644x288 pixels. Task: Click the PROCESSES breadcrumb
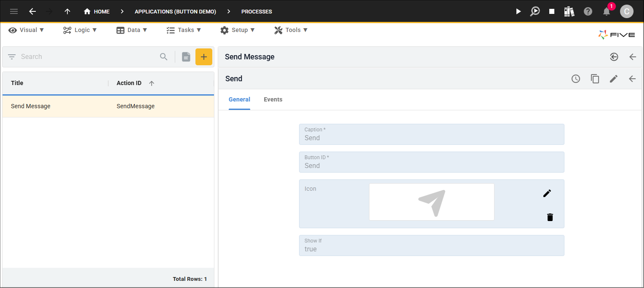click(257, 11)
